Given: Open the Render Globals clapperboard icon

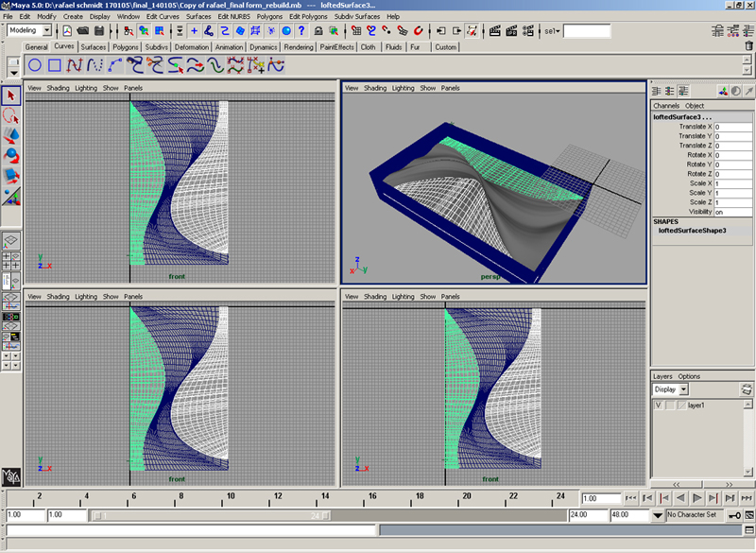Looking at the screenshot, I should tap(528, 31).
